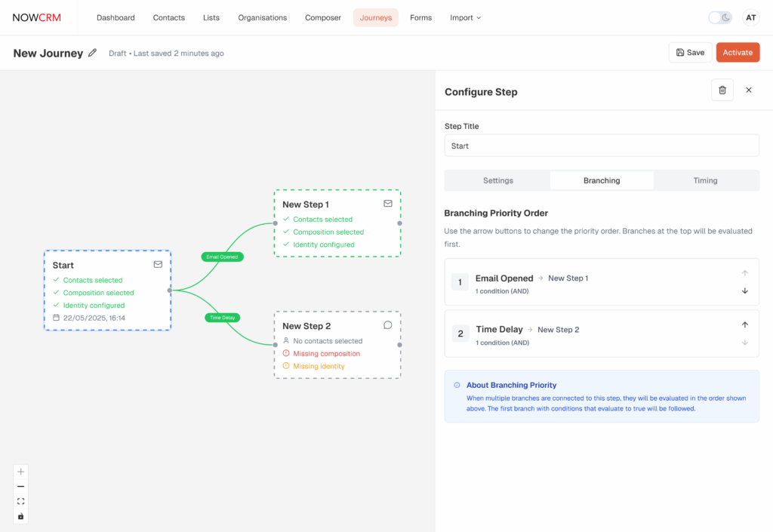Toggle canvas lock icon
The width and height of the screenshot is (773, 532).
tap(21, 517)
